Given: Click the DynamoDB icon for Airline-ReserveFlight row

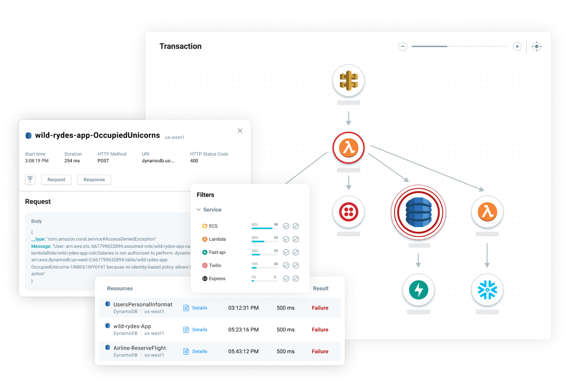Looking at the screenshot, I should [x=108, y=347].
